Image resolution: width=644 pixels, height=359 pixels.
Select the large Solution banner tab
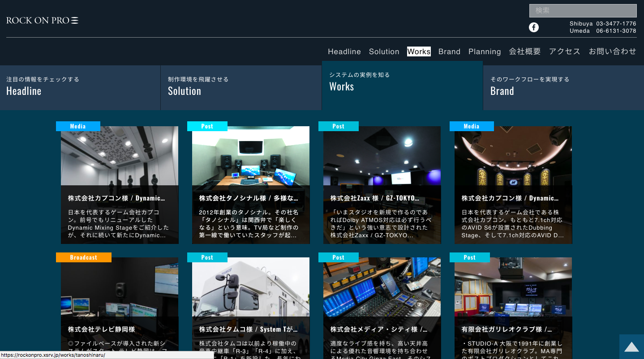pyautogui.click(x=241, y=88)
